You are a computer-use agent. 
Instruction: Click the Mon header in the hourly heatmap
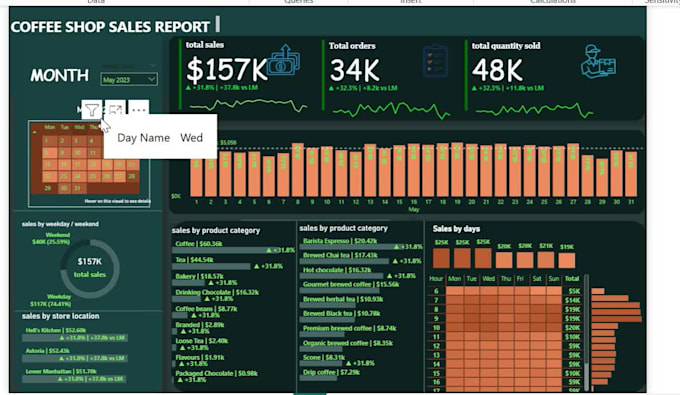454,278
